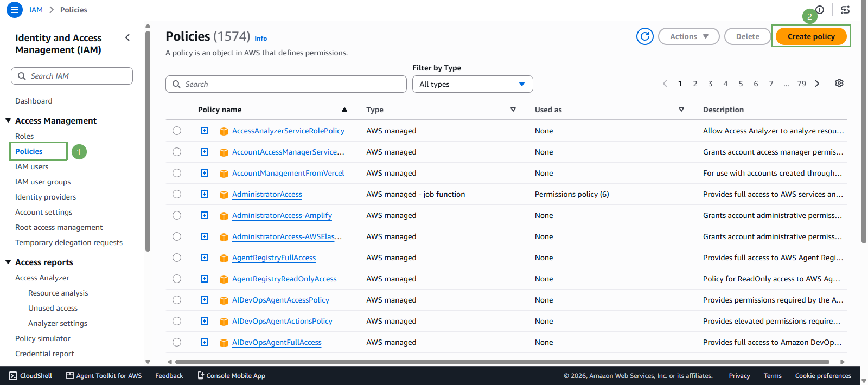Screen dimensions: 868x385
Task: Open the console settings sliders icon
Action: pyautogui.click(x=845, y=10)
